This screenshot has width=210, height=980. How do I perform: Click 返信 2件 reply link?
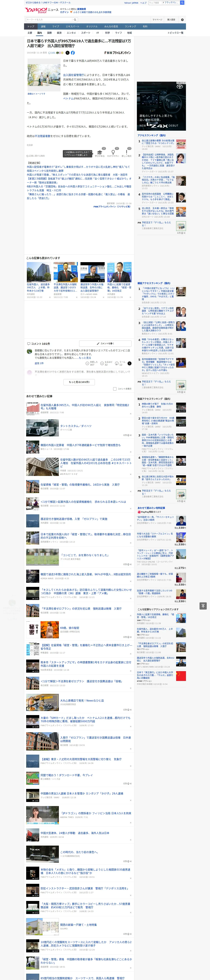(x=40, y=363)
